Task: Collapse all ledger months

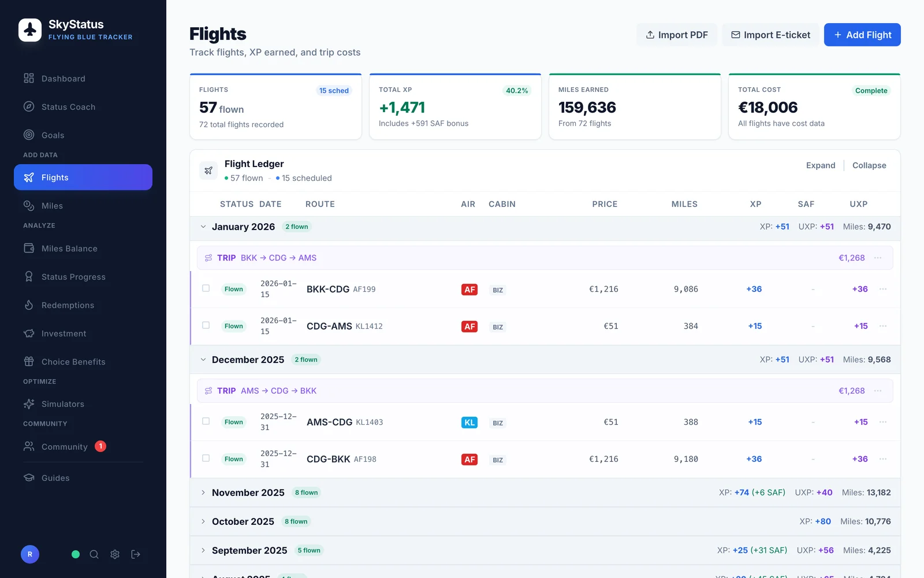Action: click(x=869, y=165)
